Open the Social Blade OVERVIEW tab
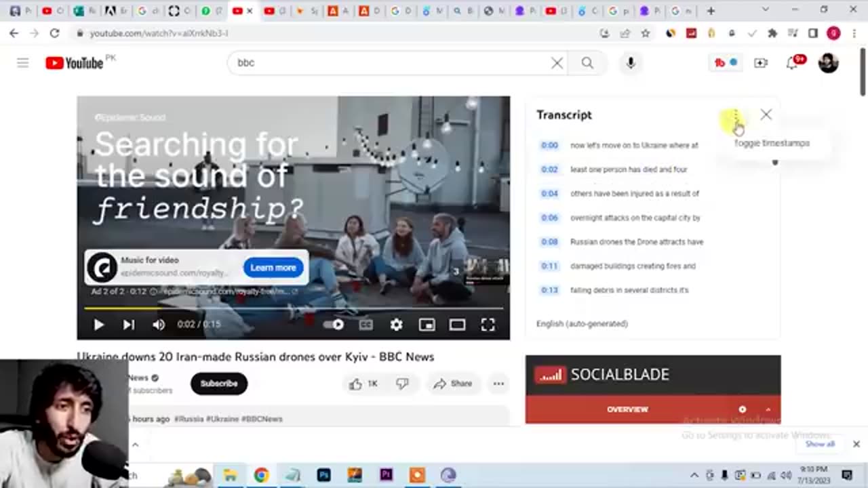 (627, 409)
